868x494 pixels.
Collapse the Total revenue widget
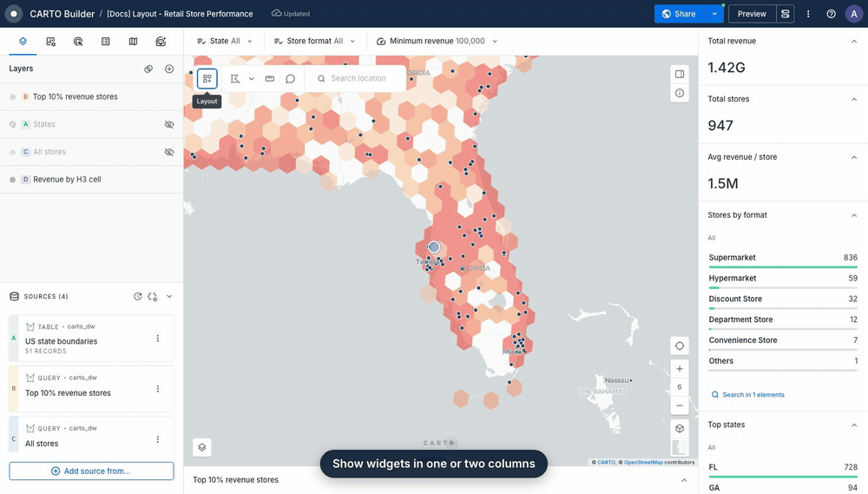point(853,42)
